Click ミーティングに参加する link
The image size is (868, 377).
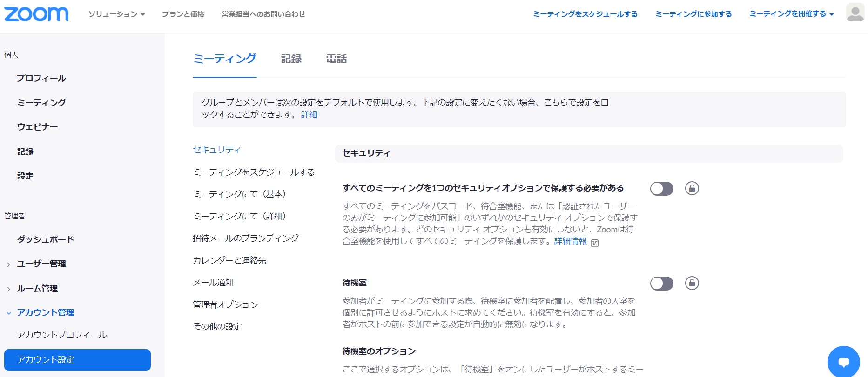point(693,14)
